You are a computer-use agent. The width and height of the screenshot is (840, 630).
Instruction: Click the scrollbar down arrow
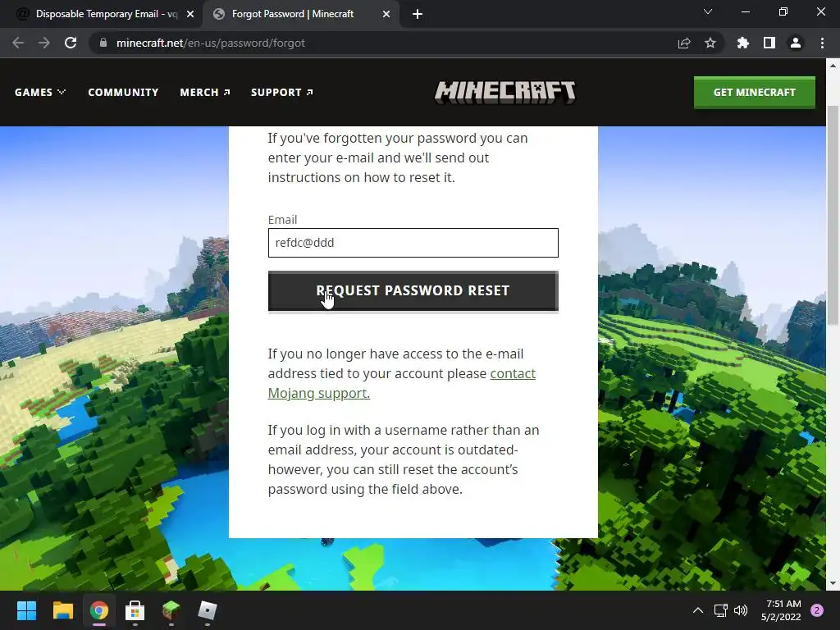pos(833,583)
